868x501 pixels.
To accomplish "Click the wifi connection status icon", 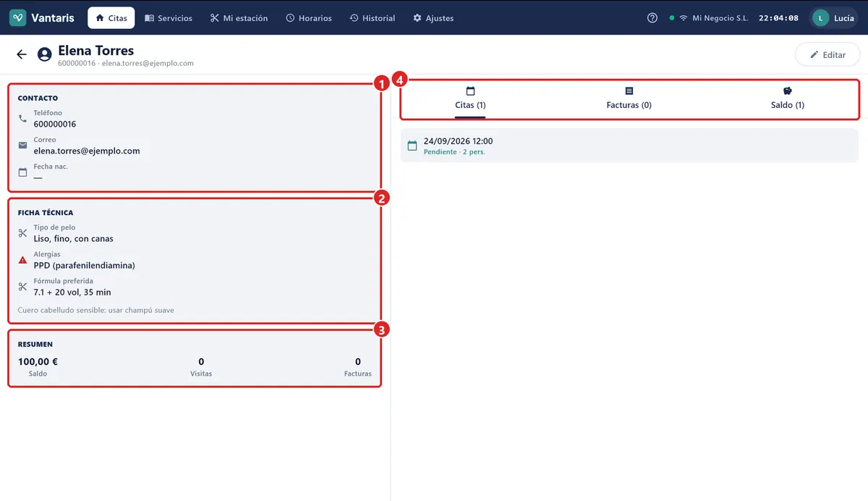I will click(684, 18).
